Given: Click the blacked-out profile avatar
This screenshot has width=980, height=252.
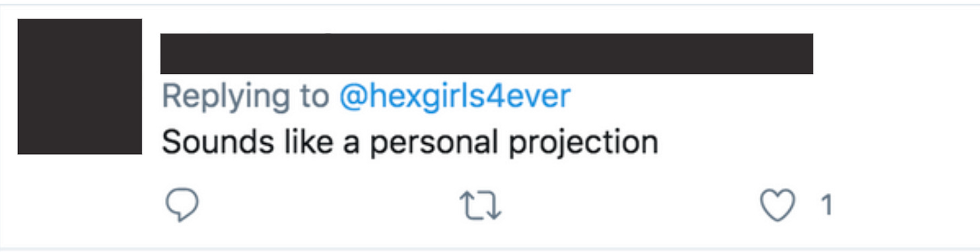Looking at the screenshot, I should click(79, 87).
